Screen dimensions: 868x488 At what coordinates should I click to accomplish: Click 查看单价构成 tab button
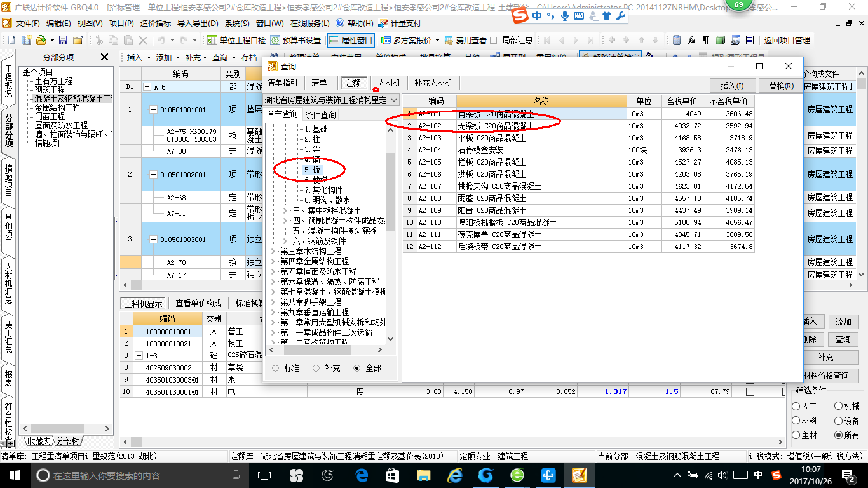coord(199,303)
